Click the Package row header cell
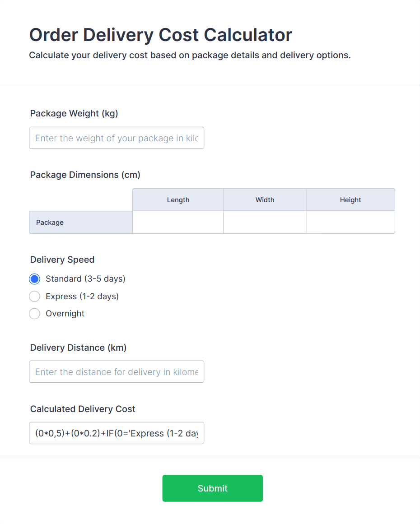 (x=81, y=223)
